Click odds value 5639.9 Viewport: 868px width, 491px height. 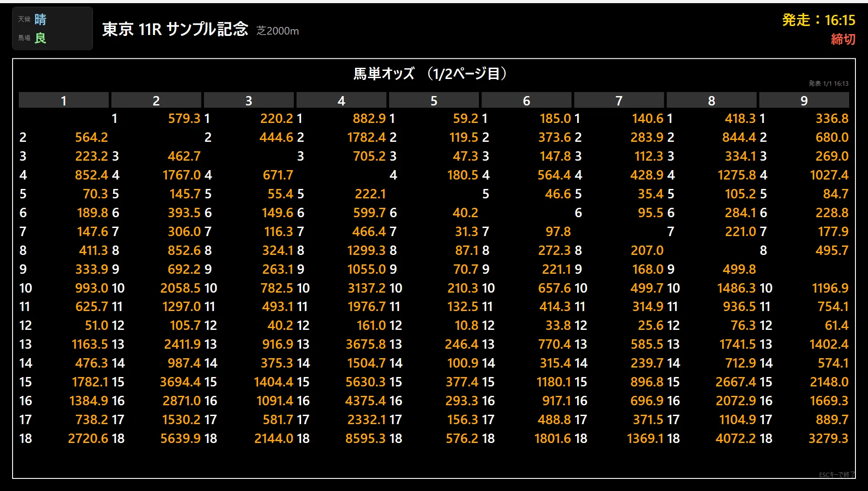(180, 438)
